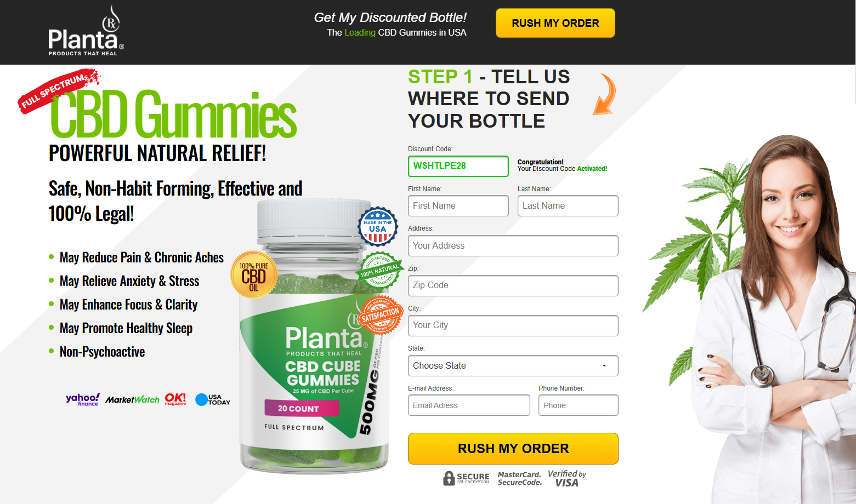Open the Choose State dropdown
Screen dimensions: 856x504
click(x=513, y=365)
